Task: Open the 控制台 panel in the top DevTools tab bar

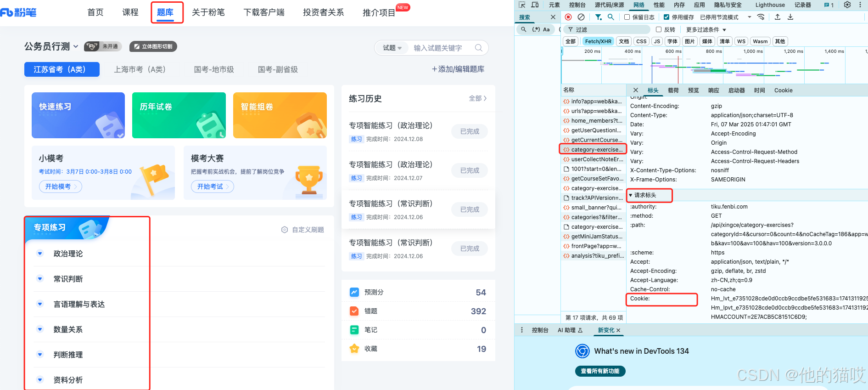Action: pos(577,5)
